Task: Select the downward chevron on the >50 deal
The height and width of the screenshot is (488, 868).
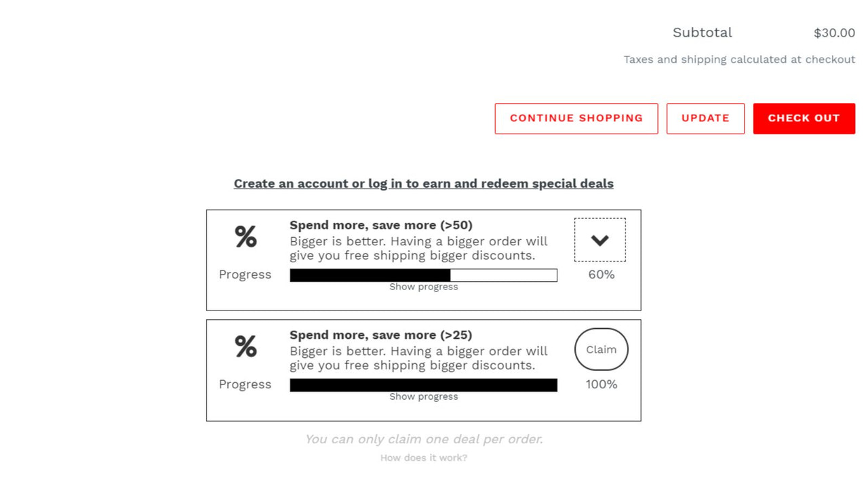Action: (599, 239)
